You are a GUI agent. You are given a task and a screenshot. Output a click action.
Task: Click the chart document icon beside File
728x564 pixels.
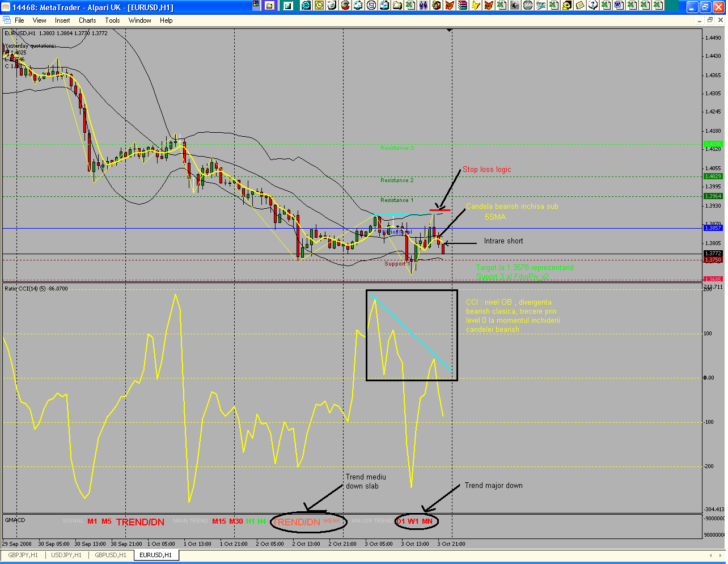coord(7,20)
